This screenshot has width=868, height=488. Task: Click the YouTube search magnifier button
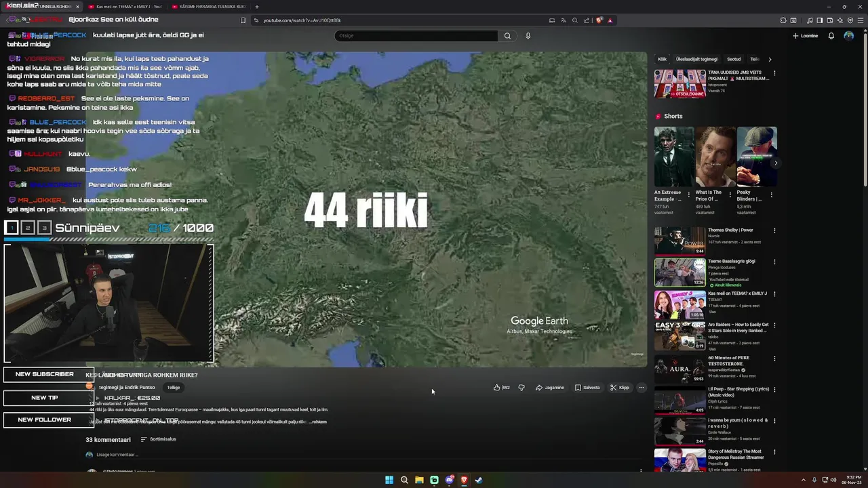507,36
